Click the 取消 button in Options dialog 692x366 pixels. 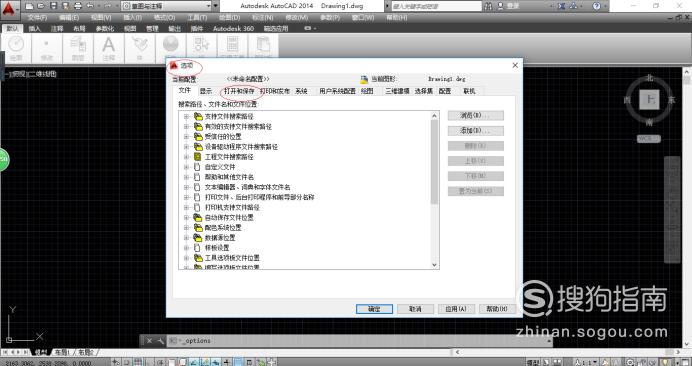pyautogui.click(x=415, y=309)
